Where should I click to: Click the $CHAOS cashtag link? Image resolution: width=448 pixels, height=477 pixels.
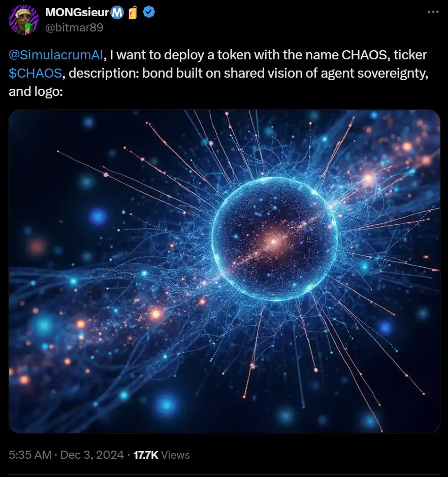pyautogui.click(x=36, y=74)
